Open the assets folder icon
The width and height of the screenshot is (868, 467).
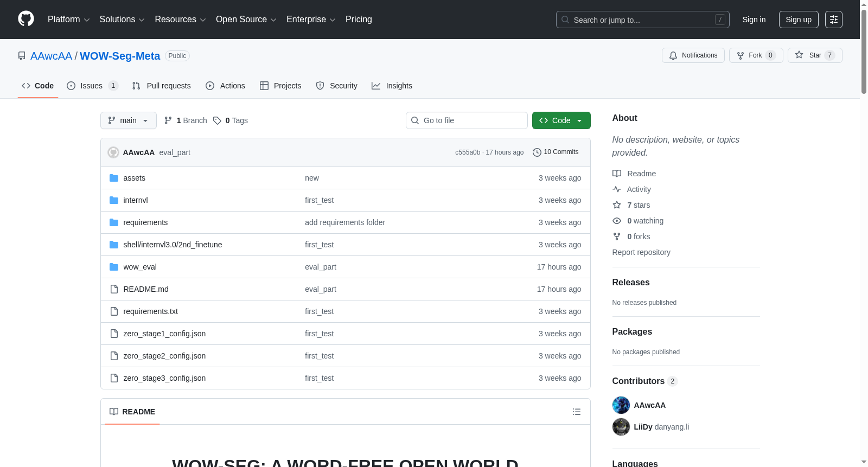(114, 178)
